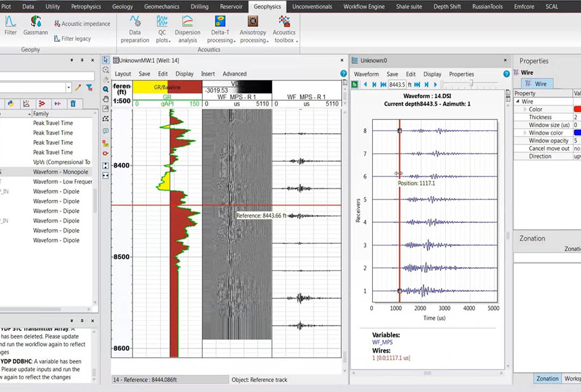This screenshot has height=392, width=581.
Task: Click the comment annotation tool
Action: (105, 131)
